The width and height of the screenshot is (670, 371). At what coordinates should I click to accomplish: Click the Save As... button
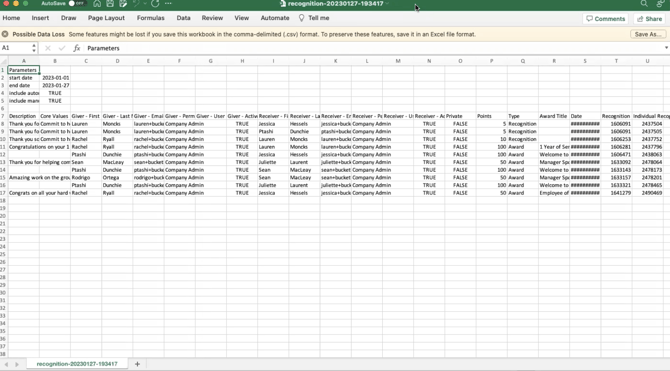tap(648, 34)
